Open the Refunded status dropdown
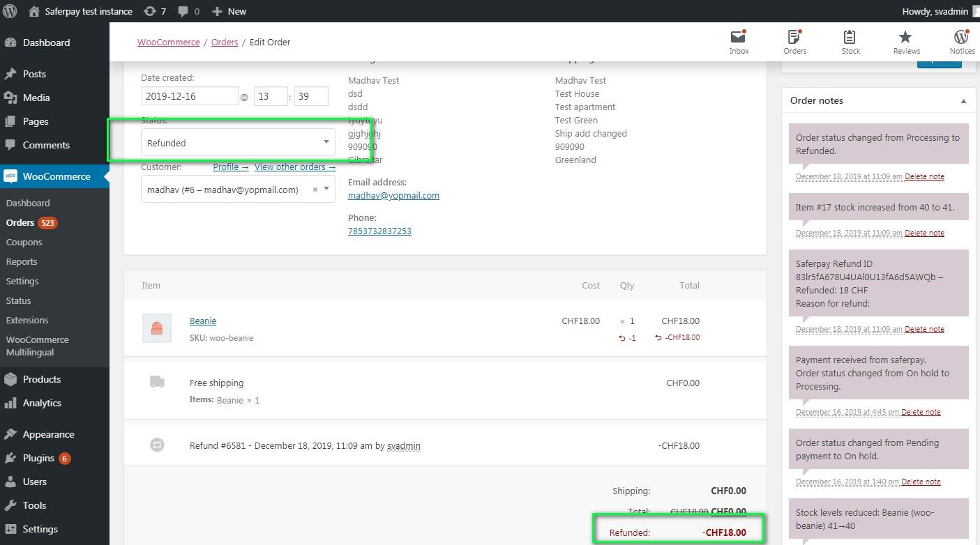Image resolution: width=980 pixels, height=545 pixels. [x=237, y=143]
